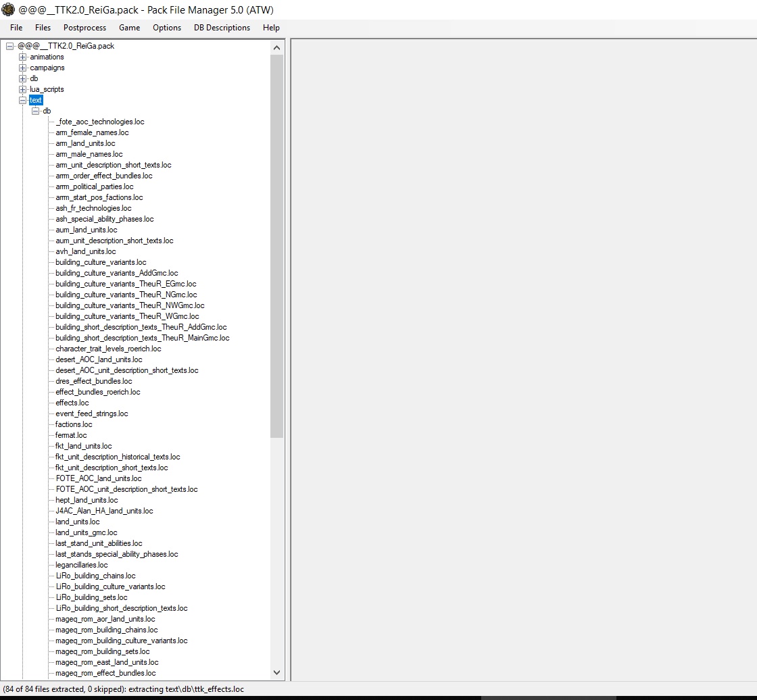The width and height of the screenshot is (757, 700).
Task: Collapse the text folder
Action: tap(23, 101)
